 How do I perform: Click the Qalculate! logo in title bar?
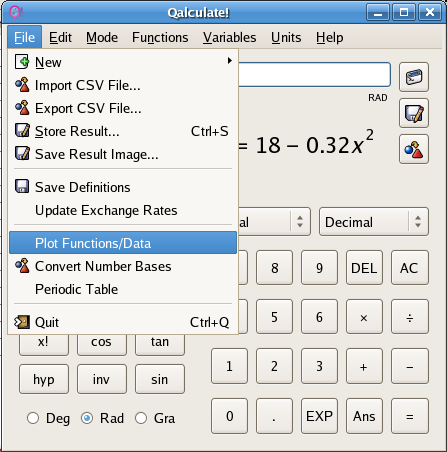tap(16, 12)
